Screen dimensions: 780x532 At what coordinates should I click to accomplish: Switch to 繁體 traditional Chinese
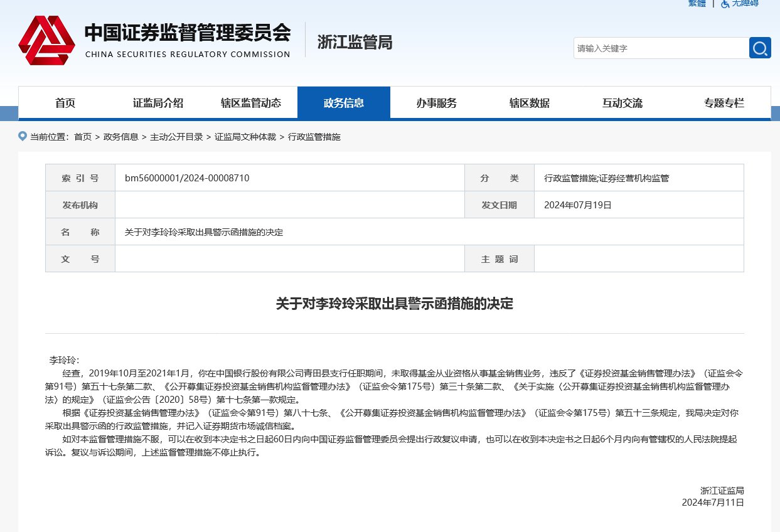[697, 4]
